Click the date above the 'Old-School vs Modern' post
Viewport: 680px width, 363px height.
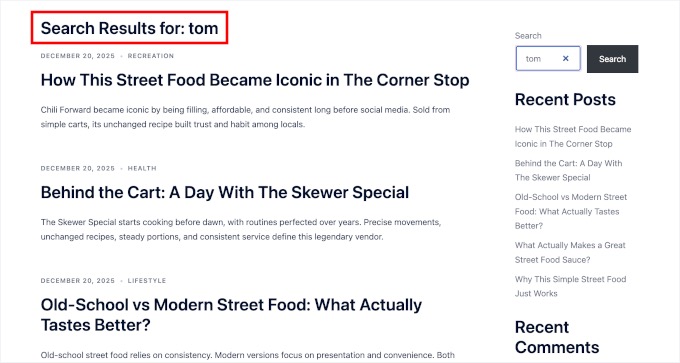[78, 281]
